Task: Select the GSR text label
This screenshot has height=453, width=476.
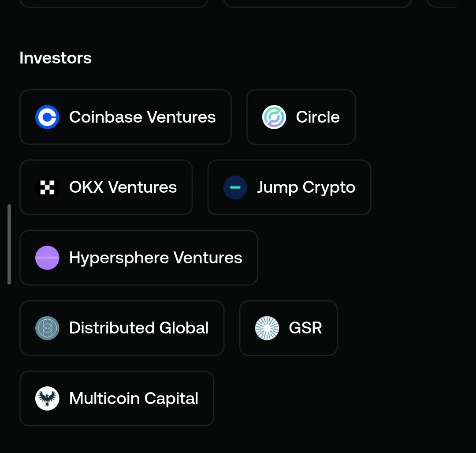Action: click(305, 328)
